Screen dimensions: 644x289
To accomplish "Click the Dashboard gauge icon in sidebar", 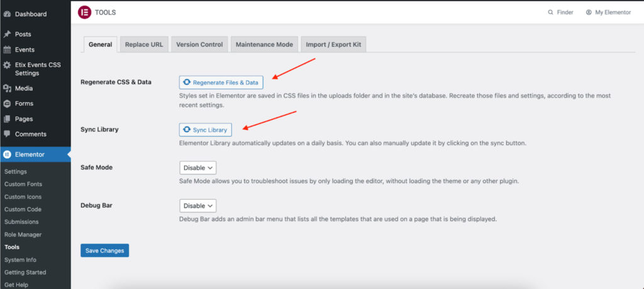I will click(7, 13).
